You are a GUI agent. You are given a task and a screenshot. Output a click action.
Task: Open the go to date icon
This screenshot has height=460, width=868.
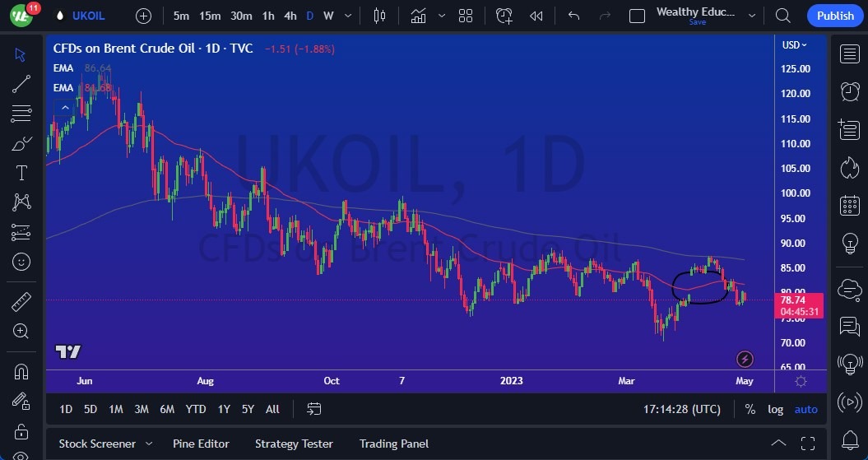(313, 409)
